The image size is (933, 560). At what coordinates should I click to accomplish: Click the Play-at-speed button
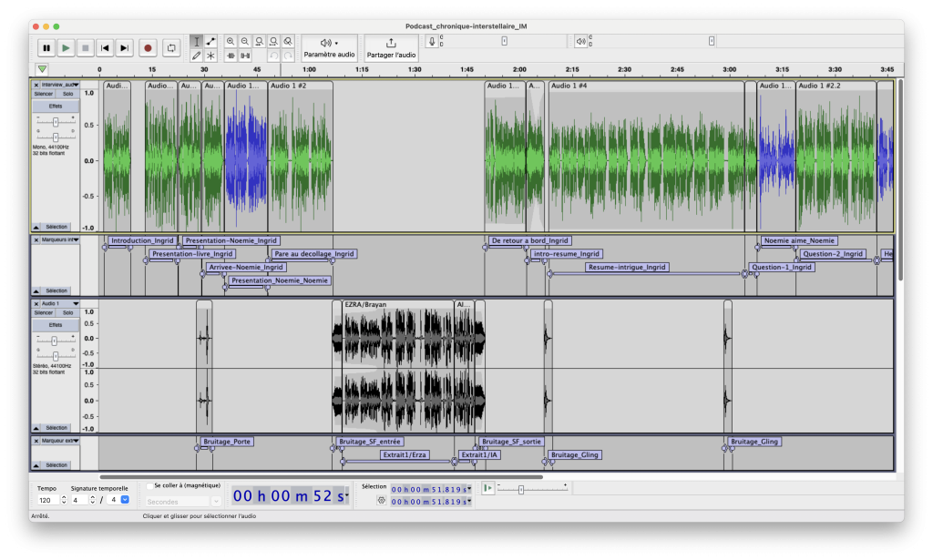point(487,488)
